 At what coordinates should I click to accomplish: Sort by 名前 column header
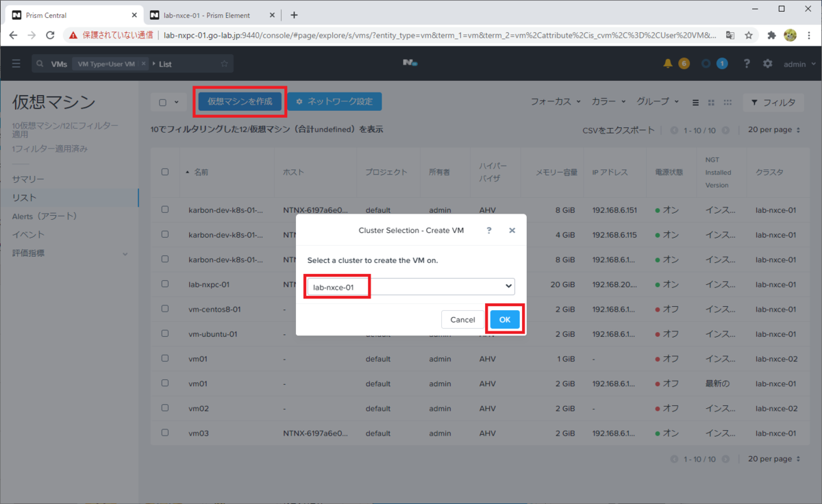pos(201,172)
